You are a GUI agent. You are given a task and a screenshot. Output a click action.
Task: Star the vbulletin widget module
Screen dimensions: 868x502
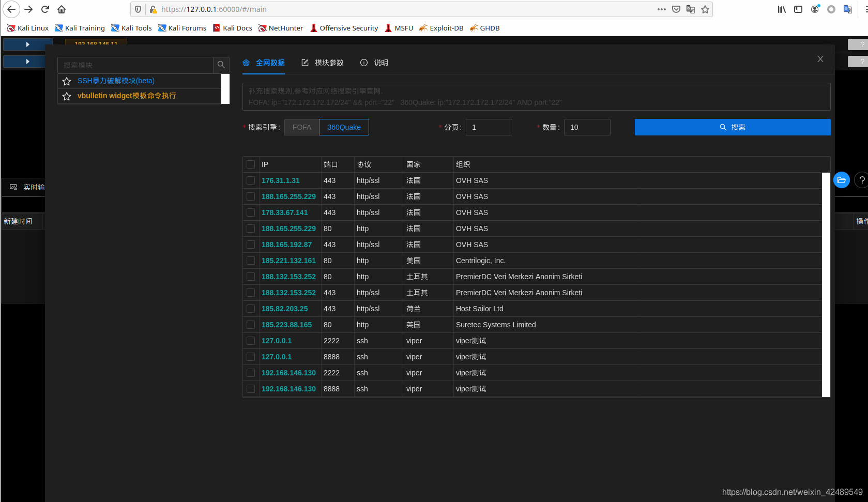(x=67, y=96)
